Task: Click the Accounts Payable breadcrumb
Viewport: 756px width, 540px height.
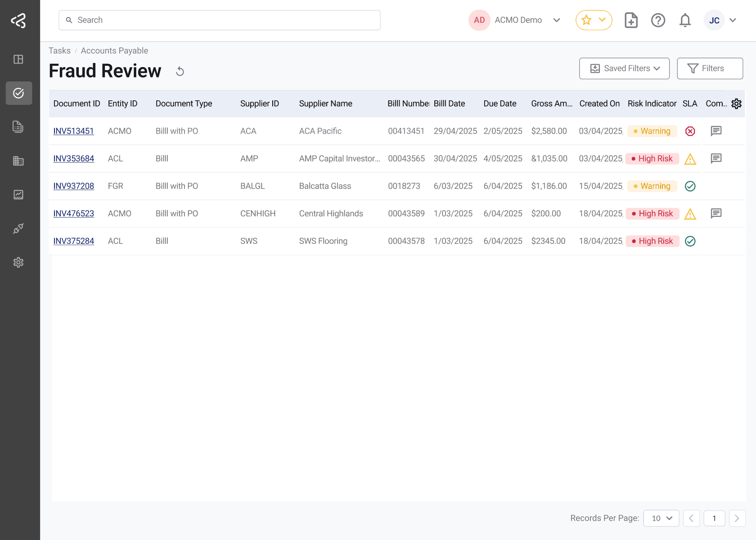Action: pyautogui.click(x=114, y=51)
